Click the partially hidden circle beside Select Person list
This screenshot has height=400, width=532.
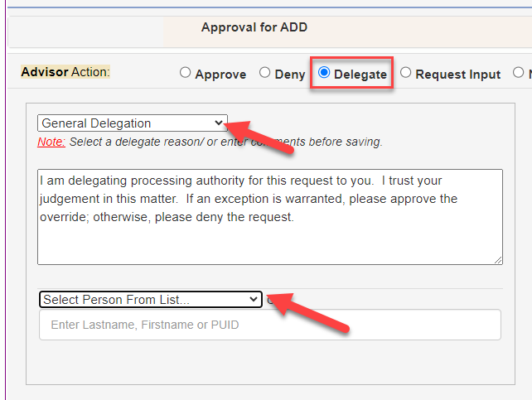point(270,300)
